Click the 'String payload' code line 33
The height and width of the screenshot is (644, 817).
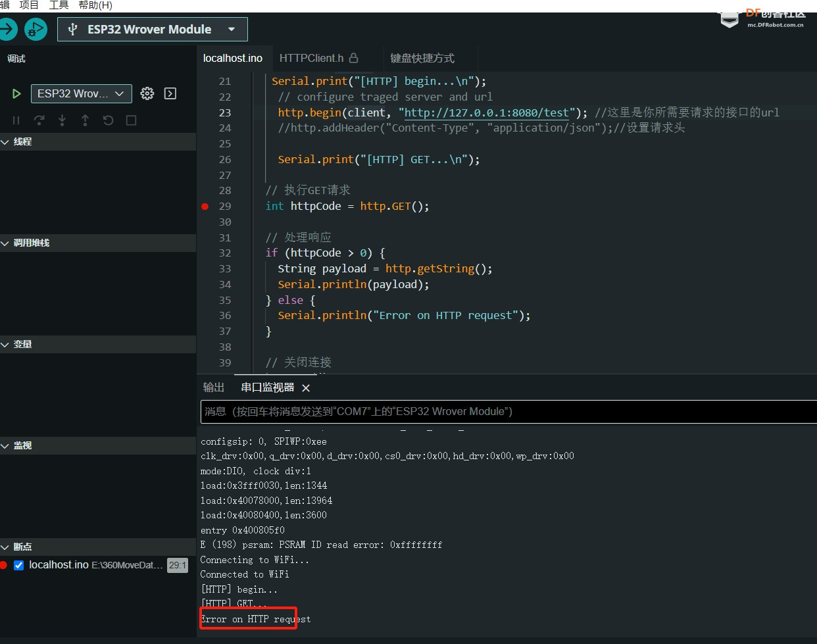coord(385,268)
